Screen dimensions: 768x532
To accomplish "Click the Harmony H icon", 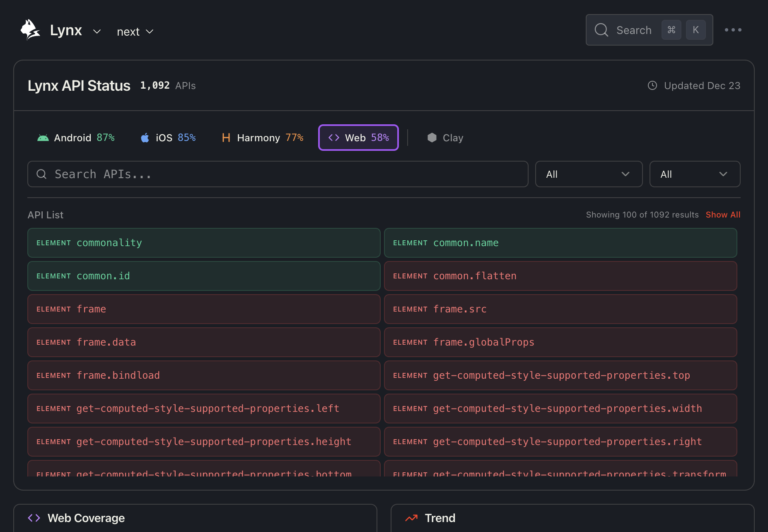I will tap(226, 138).
